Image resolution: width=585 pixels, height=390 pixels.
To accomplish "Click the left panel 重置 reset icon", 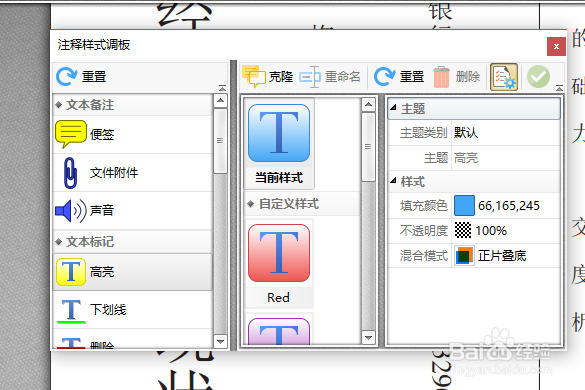I will 66,77.
